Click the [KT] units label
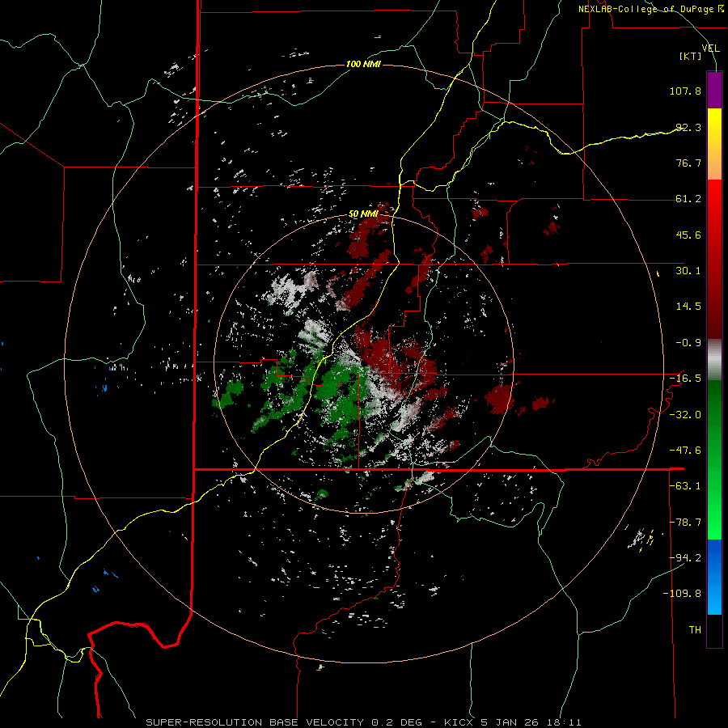Viewport: 728px width, 728px height. 690,56
